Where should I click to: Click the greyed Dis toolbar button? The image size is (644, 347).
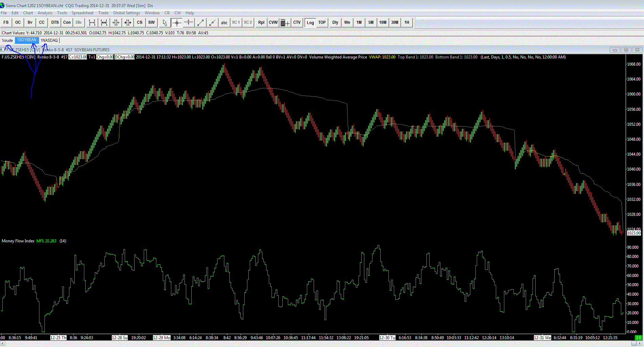pyautogui.click(x=79, y=22)
